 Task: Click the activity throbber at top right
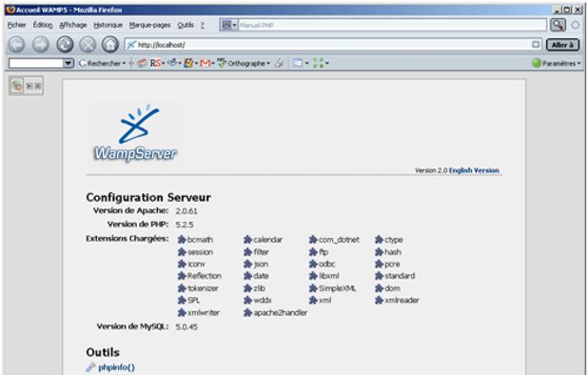point(576,25)
